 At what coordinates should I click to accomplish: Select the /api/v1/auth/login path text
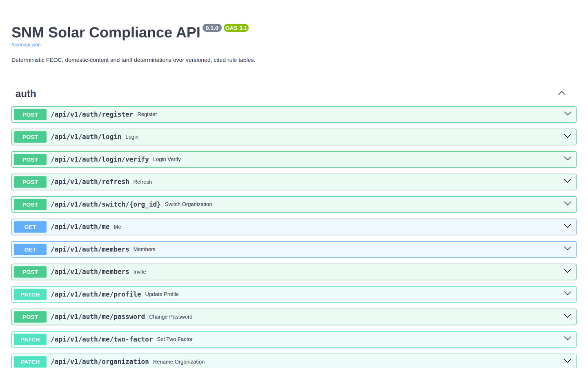pos(86,137)
